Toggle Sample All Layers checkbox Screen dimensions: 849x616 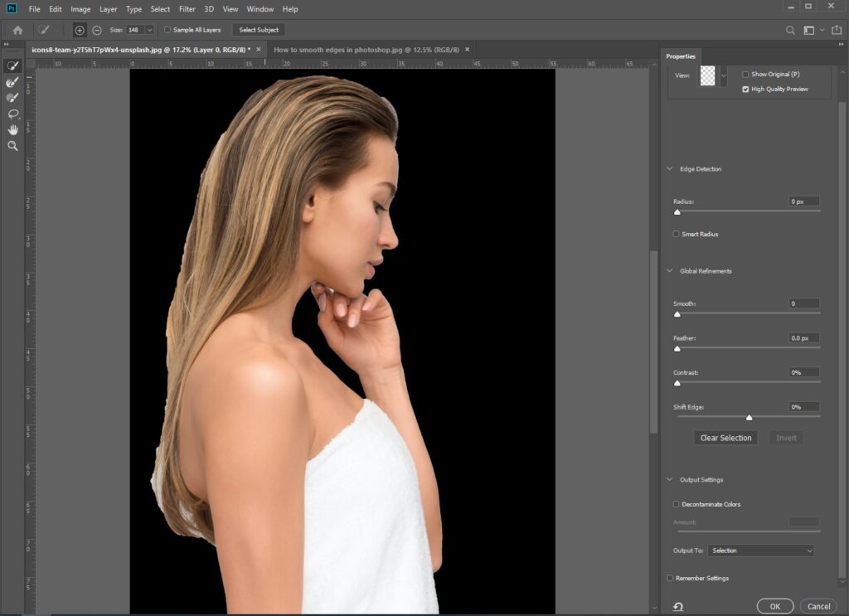tap(167, 30)
